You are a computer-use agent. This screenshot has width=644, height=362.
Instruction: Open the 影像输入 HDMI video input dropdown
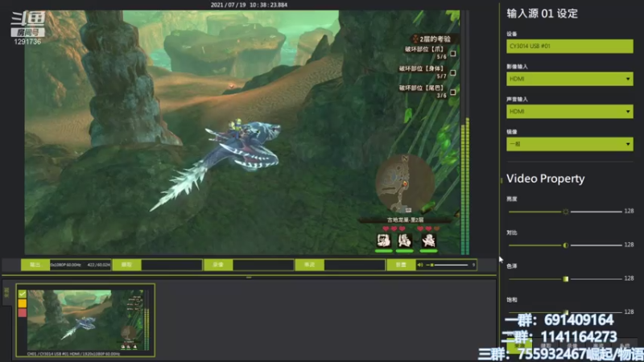[570, 79]
